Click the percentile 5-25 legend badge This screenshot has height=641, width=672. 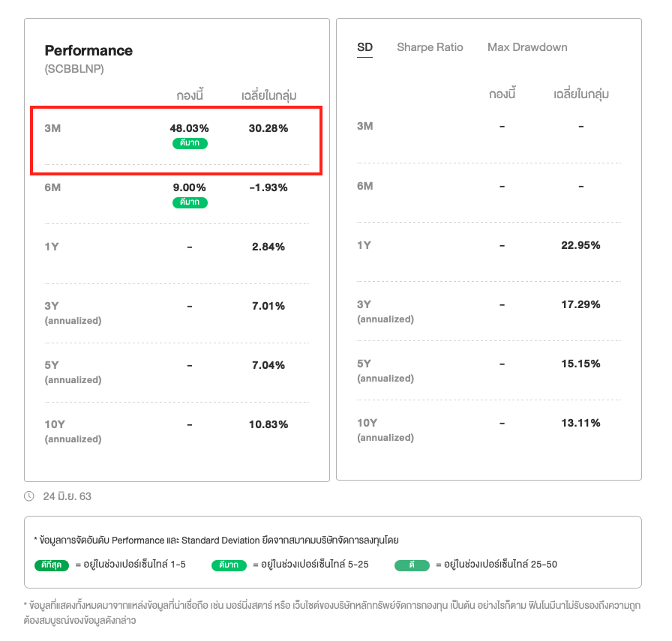(229, 565)
